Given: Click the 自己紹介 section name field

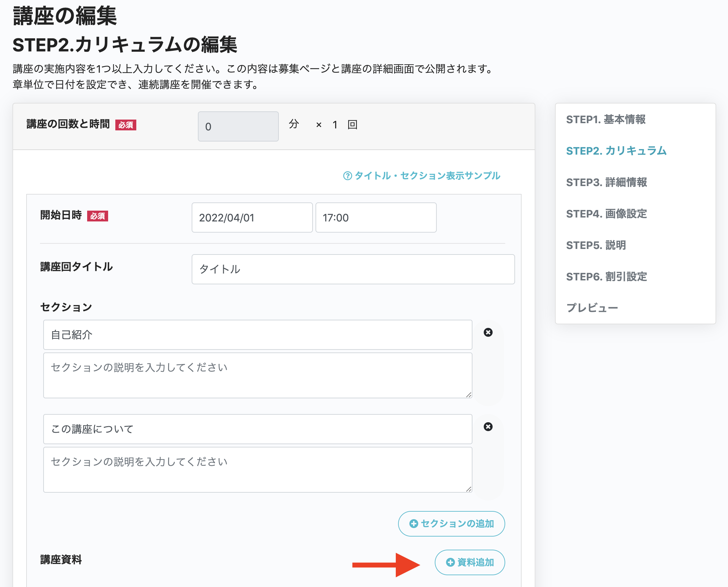Looking at the screenshot, I should point(257,335).
